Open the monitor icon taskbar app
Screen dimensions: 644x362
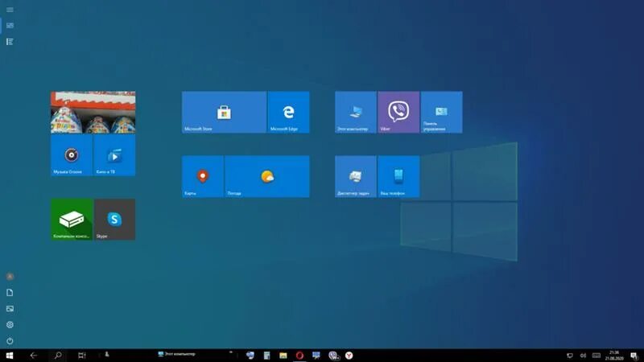pyautogui.click(x=316, y=356)
